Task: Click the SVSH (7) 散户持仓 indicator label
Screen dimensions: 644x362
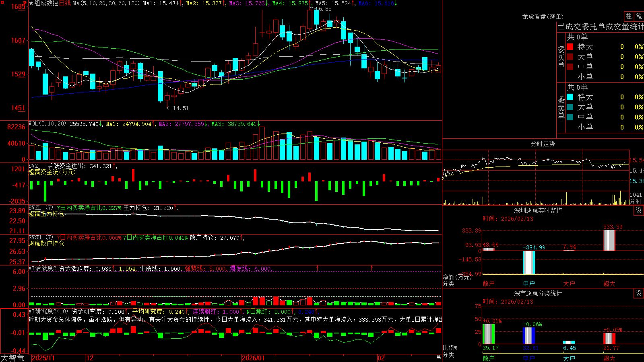Action: click(40, 238)
